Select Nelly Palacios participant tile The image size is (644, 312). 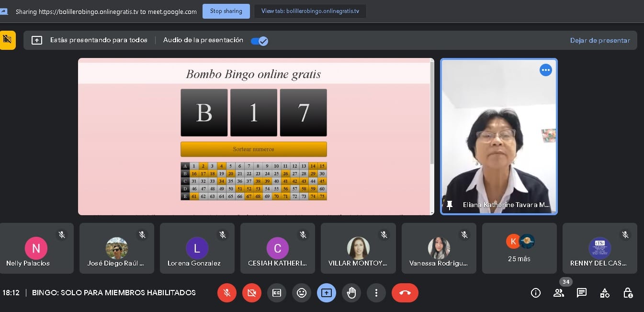click(36, 248)
